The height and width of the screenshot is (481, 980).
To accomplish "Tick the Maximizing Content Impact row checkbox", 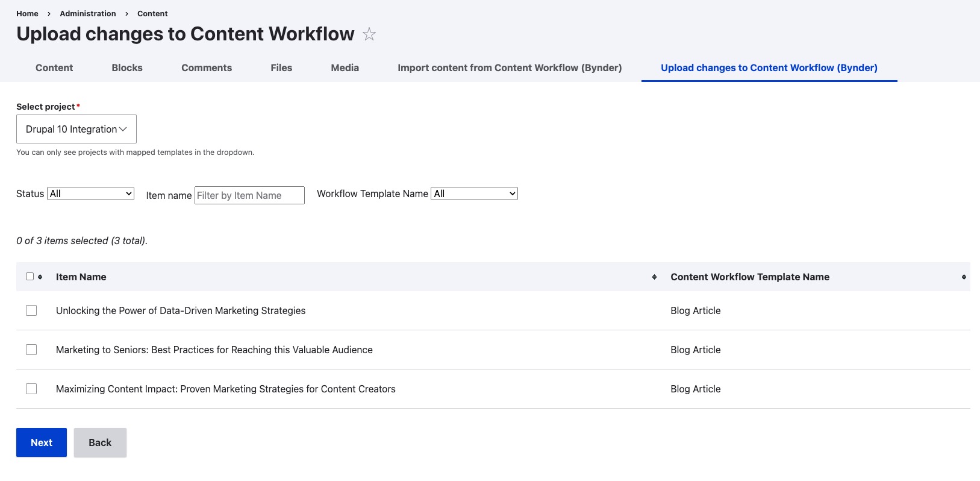I will pyautogui.click(x=31, y=389).
